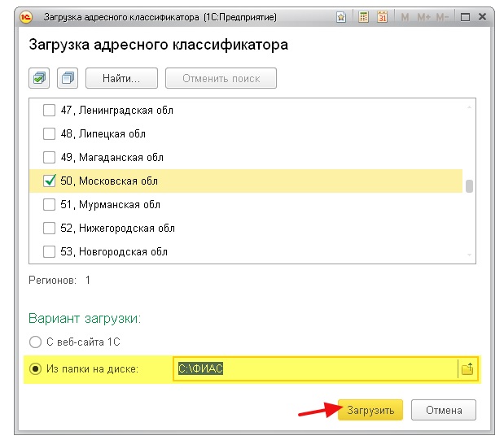Open the calendar icon in title bar
The width and height of the screenshot is (504, 440).
382,17
